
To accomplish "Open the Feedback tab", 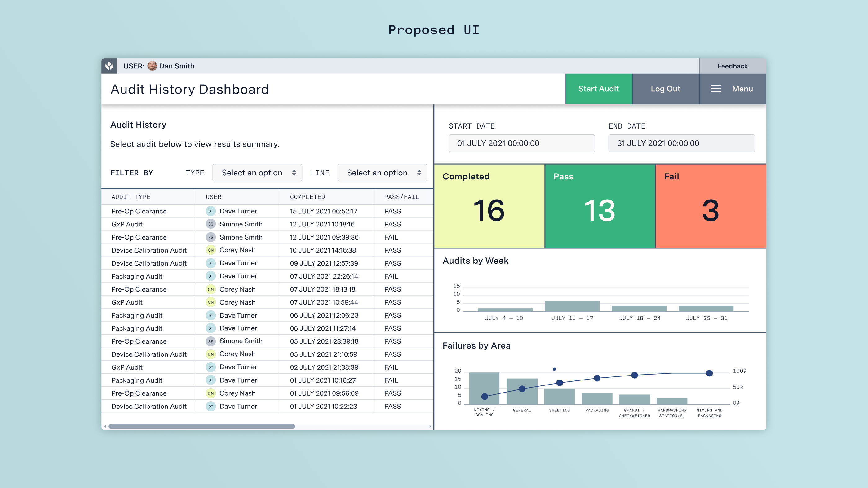I will point(732,66).
